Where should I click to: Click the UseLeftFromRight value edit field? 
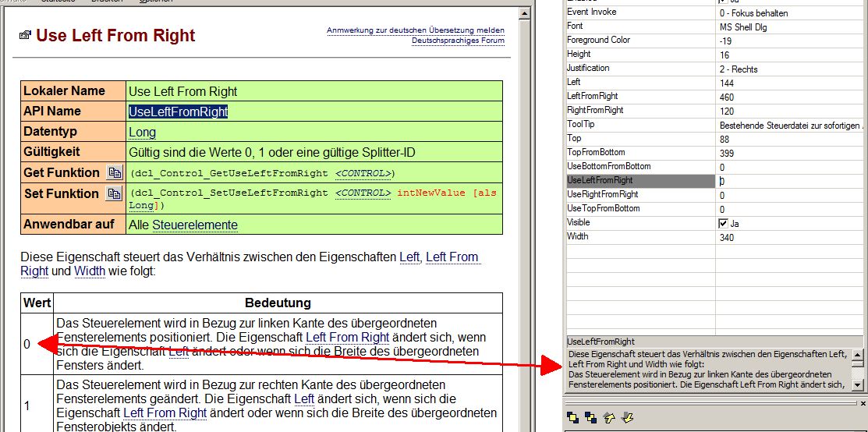point(788,181)
